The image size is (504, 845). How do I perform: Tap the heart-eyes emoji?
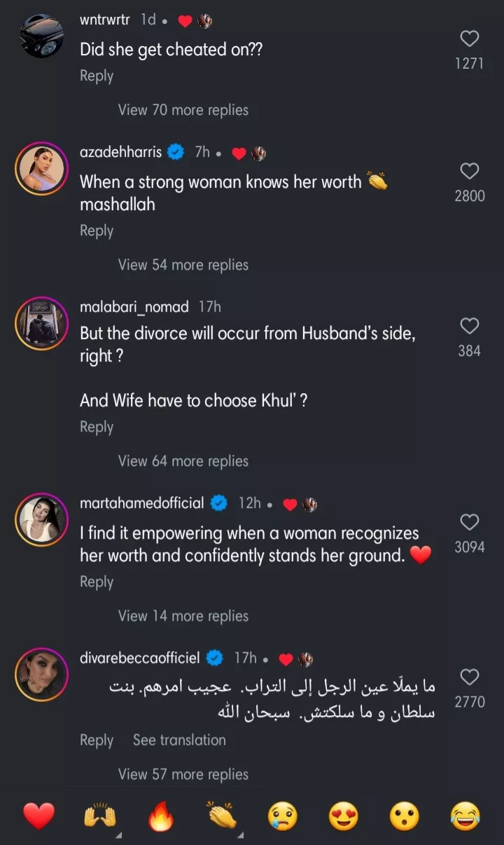(x=344, y=816)
